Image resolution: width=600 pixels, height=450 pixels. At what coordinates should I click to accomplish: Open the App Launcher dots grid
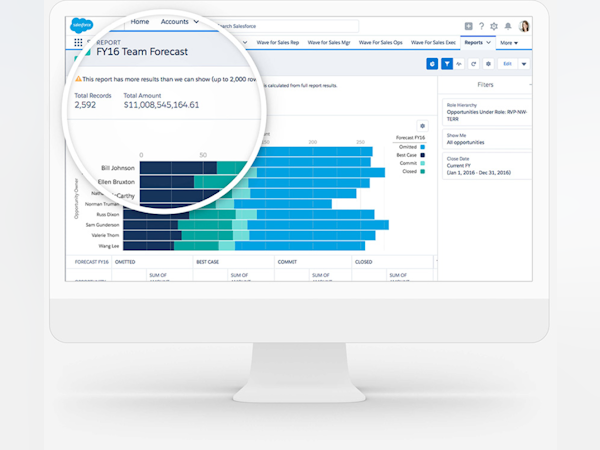[x=78, y=42]
